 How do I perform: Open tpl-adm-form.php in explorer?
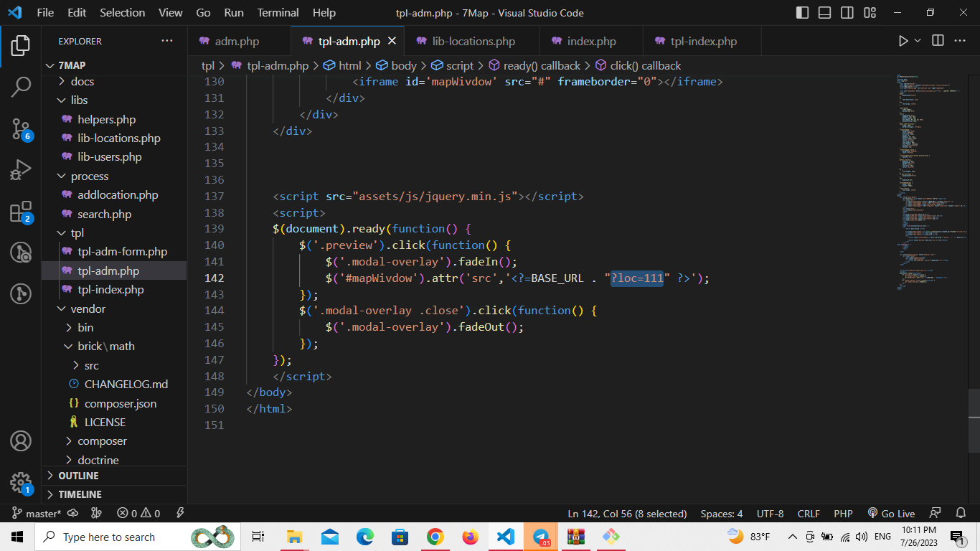pyautogui.click(x=115, y=252)
